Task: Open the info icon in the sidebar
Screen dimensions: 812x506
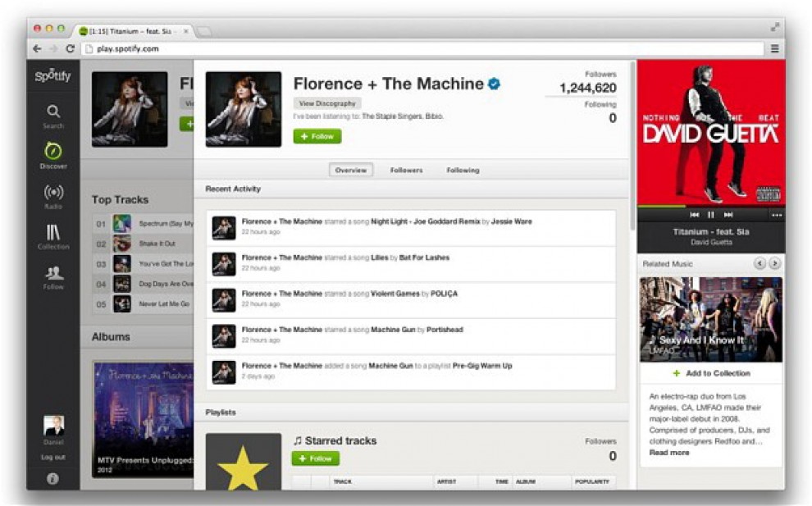Action: [52, 479]
